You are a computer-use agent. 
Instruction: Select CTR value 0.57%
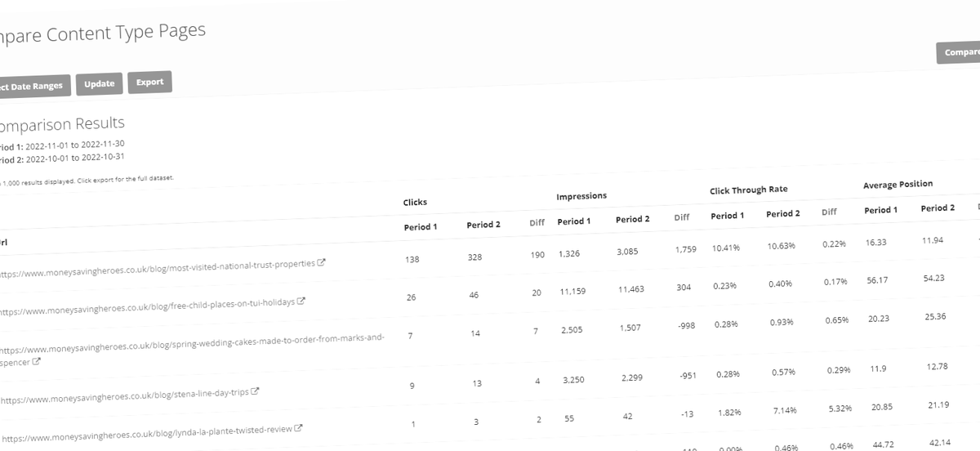[783, 373]
